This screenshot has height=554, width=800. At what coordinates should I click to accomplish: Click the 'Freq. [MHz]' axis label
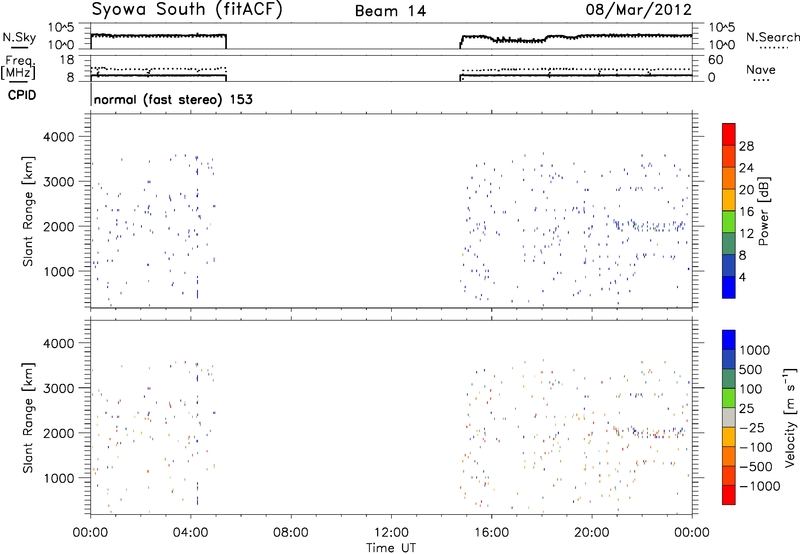tap(18, 67)
